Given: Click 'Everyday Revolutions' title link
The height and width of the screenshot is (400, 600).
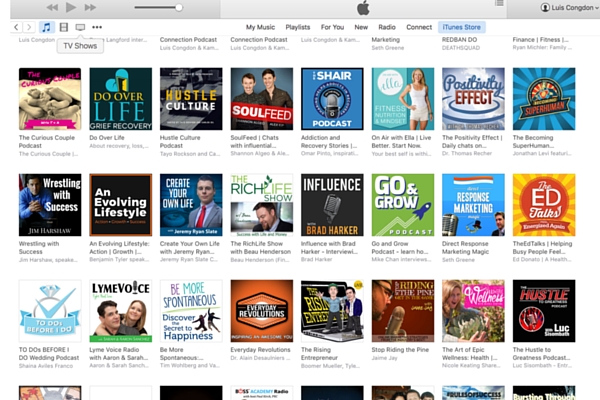Looking at the screenshot, I should click(260, 349).
